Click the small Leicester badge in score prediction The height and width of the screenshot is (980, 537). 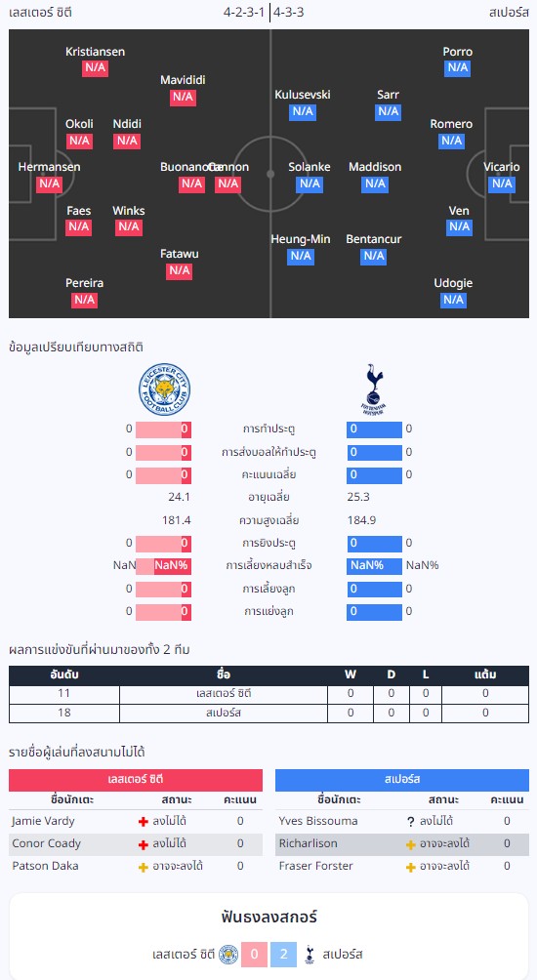click(x=228, y=955)
